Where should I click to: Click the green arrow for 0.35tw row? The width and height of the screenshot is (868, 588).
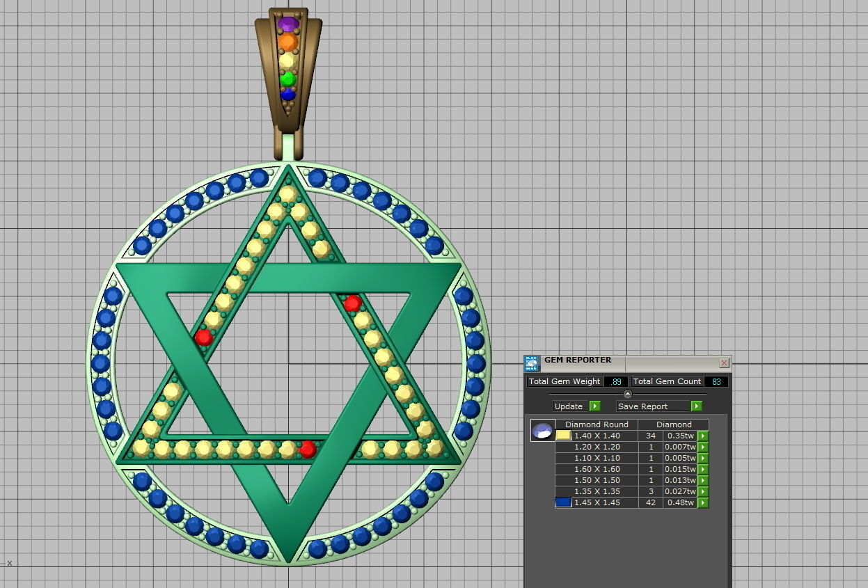tap(703, 436)
